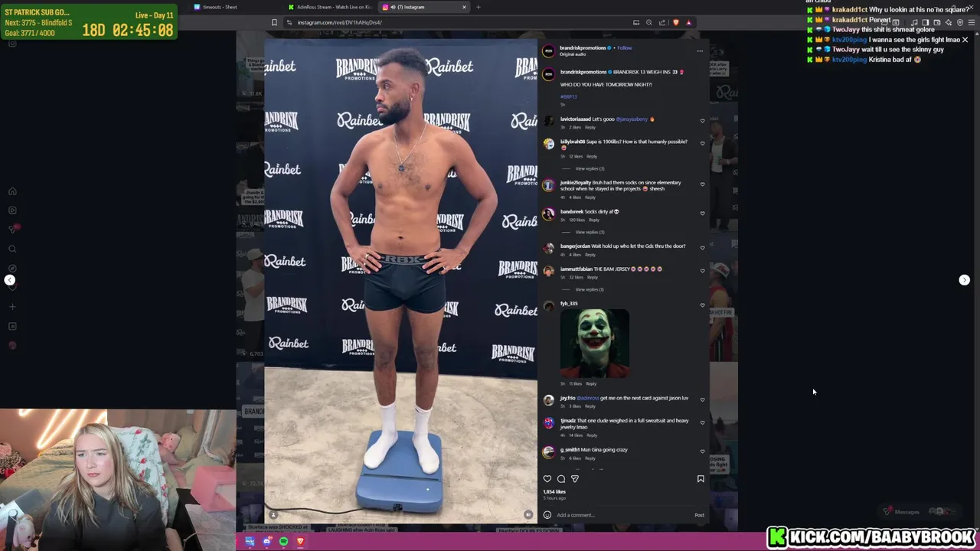The height and width of the screenshot is (551, 980).
Task: Click the zoom magnifier icon in address bar
Action: point(648,22)
